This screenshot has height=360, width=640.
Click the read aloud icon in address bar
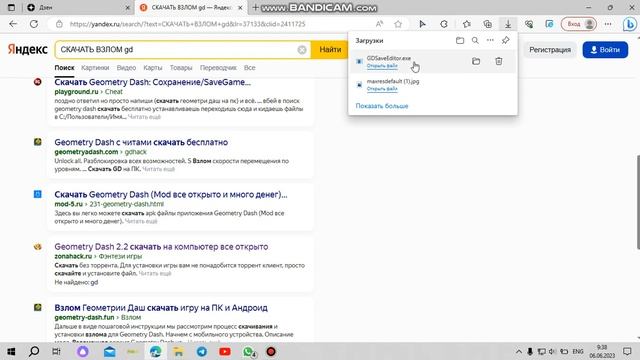coord(380,24)
